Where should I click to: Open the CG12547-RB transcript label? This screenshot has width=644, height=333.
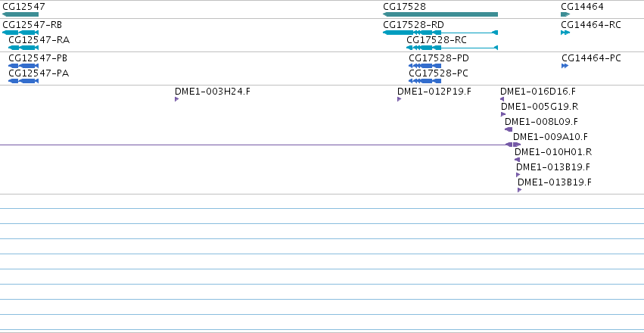(32, 25)
